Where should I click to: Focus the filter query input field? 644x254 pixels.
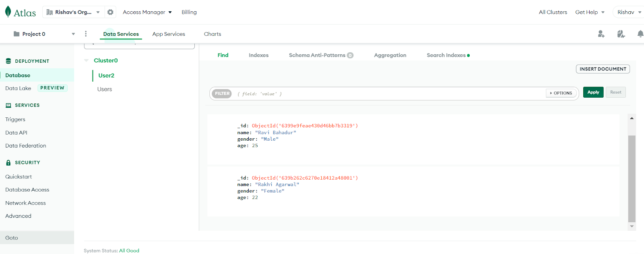click(x=390, y=94)
